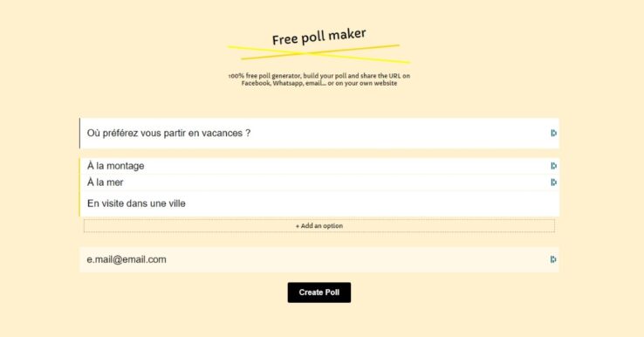
Task: Select the 'À la mer' option field
Action: (x=319, y=182)
